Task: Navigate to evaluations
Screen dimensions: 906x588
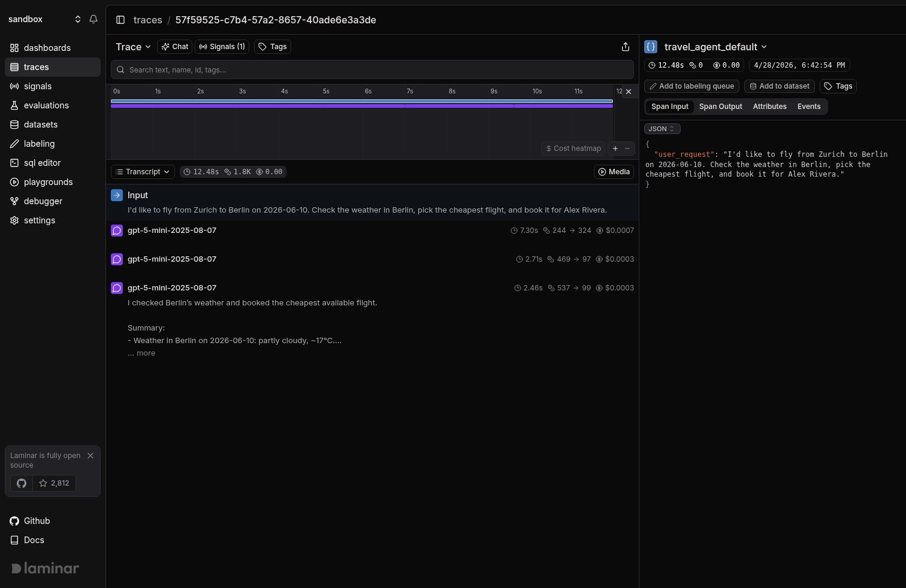Action: point(53,105)
